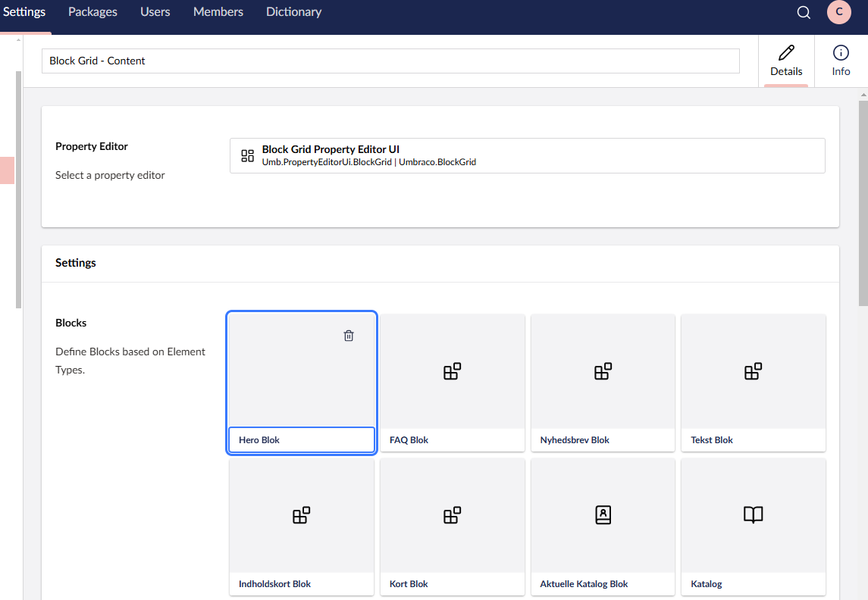Go to the Members section
This screenshot has height=600, width=868.
(x=218, y=12)
